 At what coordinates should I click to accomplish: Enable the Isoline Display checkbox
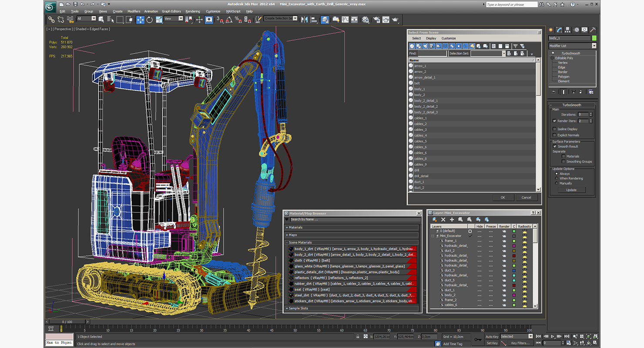pyautogui.click(x=554, y=129)
